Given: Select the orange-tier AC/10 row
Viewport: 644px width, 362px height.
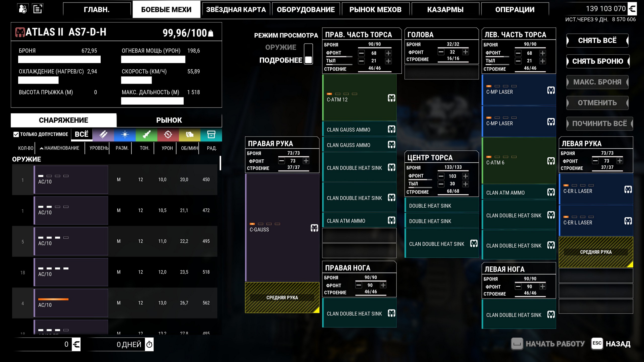Looking at the screenshot, I should click(115, 303).
